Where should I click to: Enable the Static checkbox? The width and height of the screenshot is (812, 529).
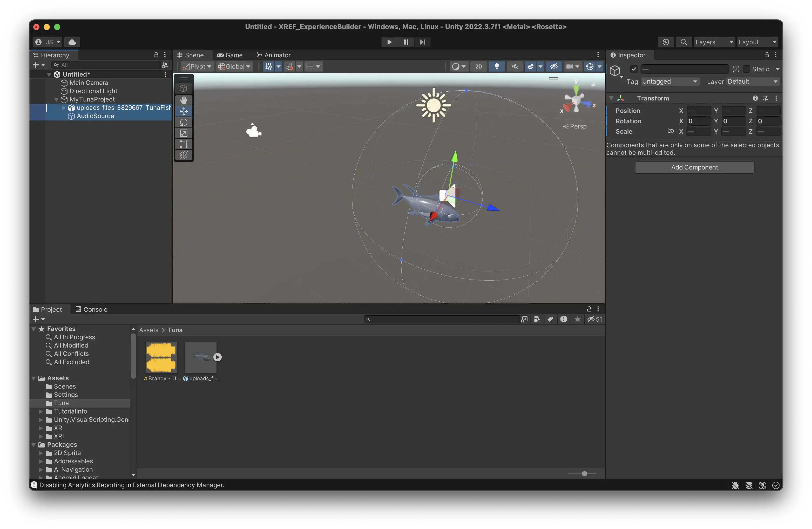click(x=747, y=69)
